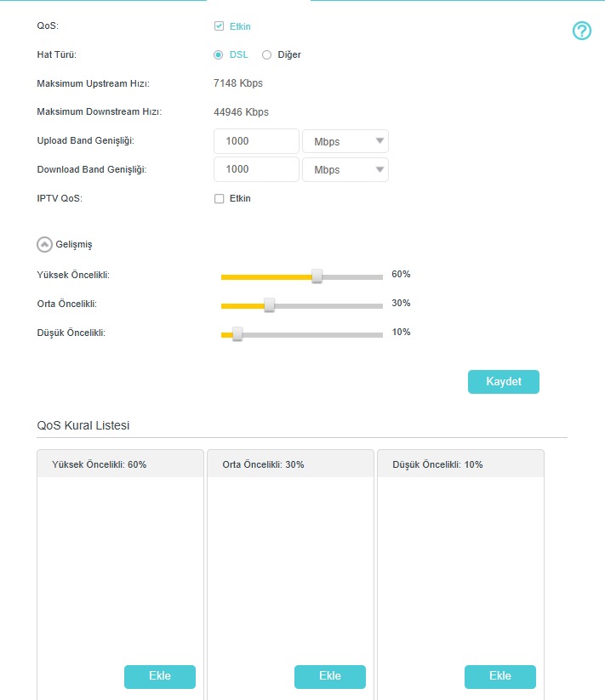Collapse the Gelişmiş section arrow icon
605x700 pixels.
point(44,244)
